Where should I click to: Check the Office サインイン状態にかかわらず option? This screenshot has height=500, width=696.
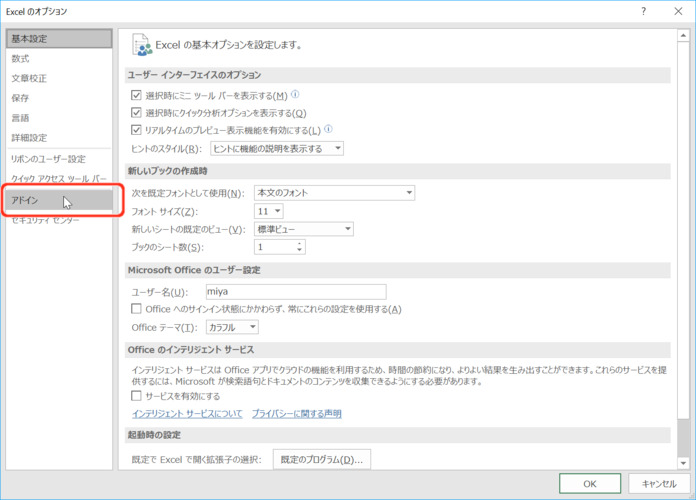pyautogui.click(x=136, y=308)
